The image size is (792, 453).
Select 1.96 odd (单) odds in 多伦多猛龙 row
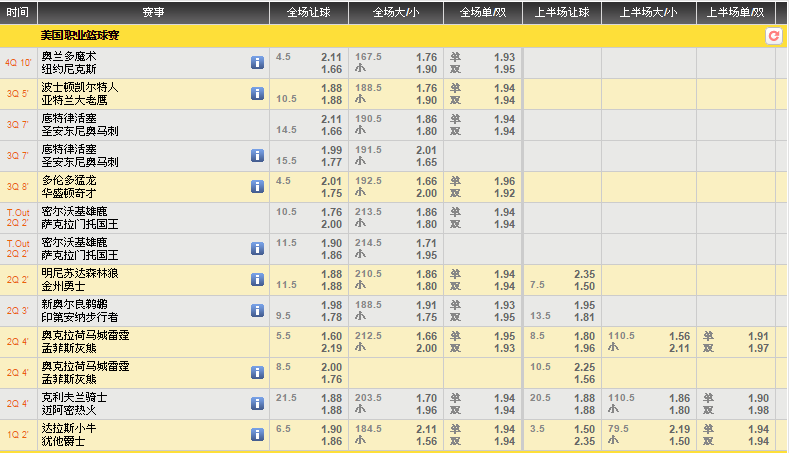click(x=505, y=181)
